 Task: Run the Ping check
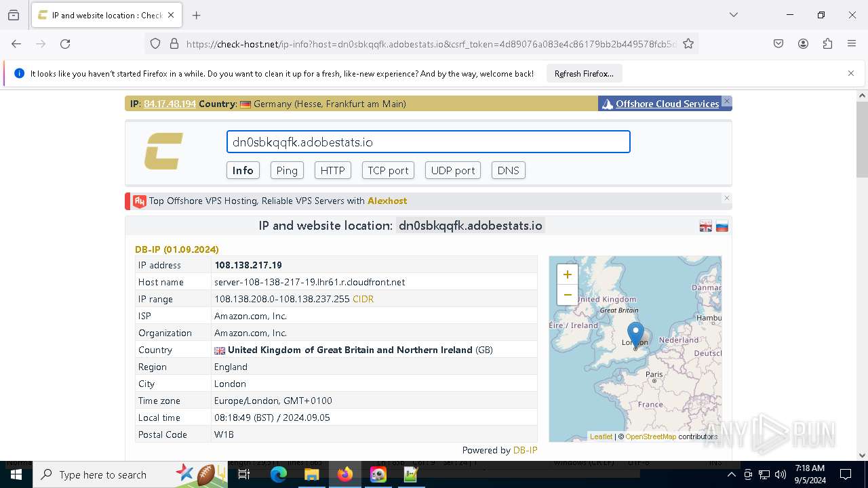287,170
